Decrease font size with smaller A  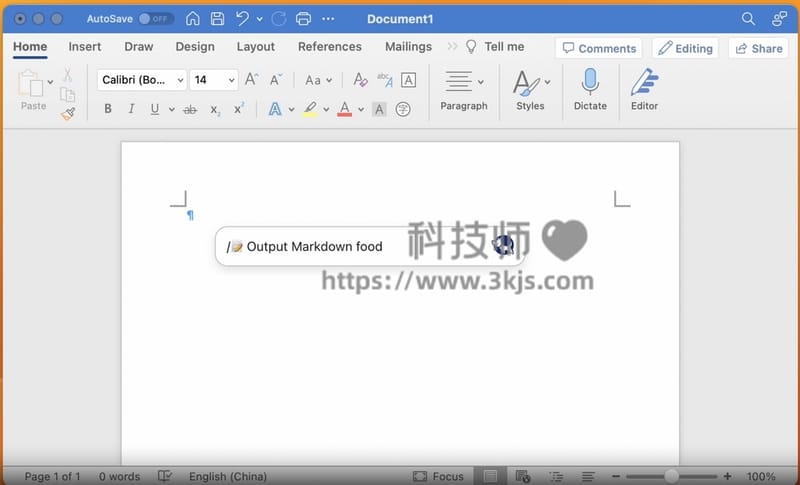click(276, 80)
